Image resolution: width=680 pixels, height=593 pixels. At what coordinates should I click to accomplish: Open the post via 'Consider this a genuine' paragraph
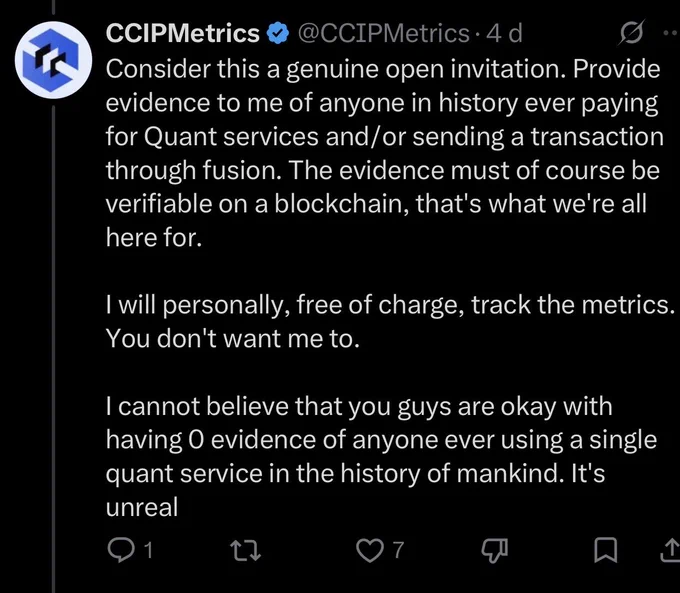click(385, 153)
